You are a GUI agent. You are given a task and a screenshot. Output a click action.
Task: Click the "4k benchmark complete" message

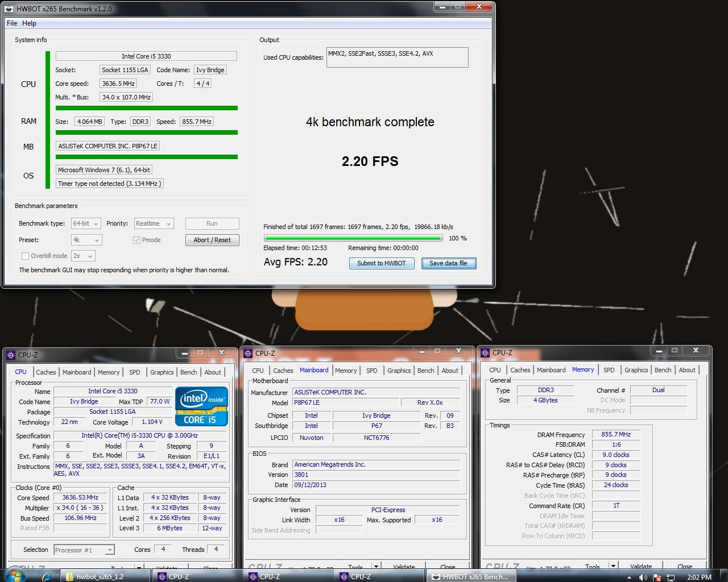(x=370, y=122)
